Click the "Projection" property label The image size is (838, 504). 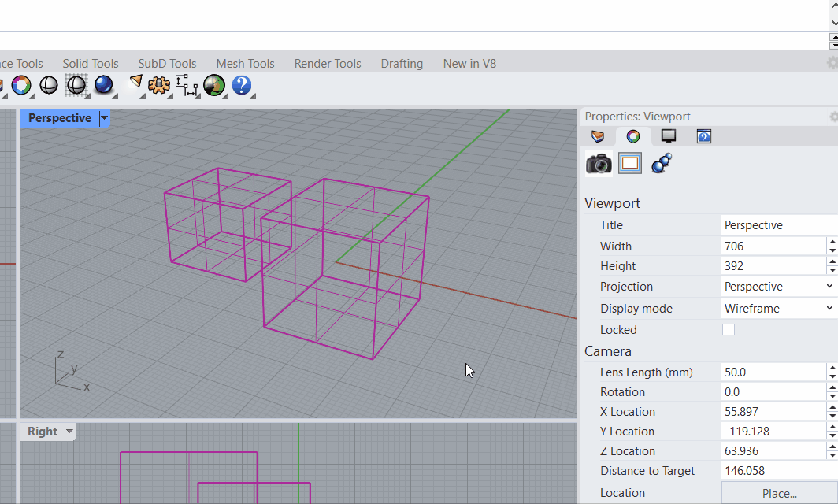(x=626, y=287)
